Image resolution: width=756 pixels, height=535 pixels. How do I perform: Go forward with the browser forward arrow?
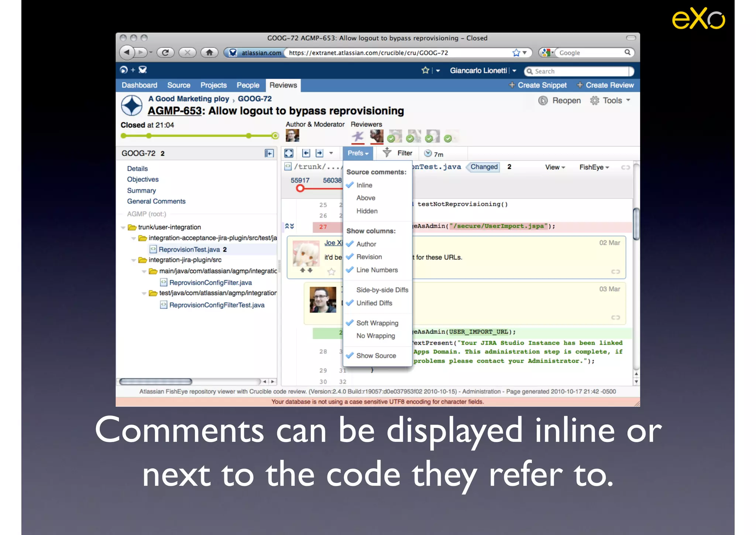point(141,52)
